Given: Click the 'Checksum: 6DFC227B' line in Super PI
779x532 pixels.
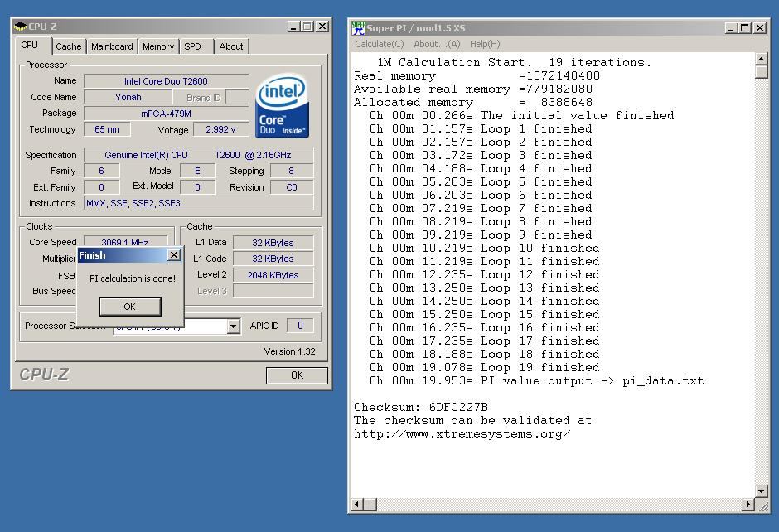Looking at the screenshot, I should tap(421, 408).
